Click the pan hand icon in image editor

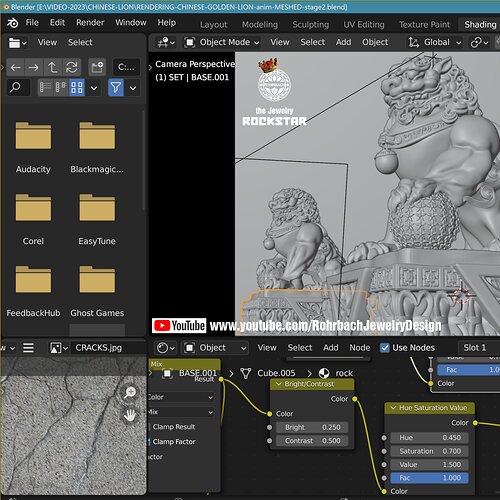[130, 415]
